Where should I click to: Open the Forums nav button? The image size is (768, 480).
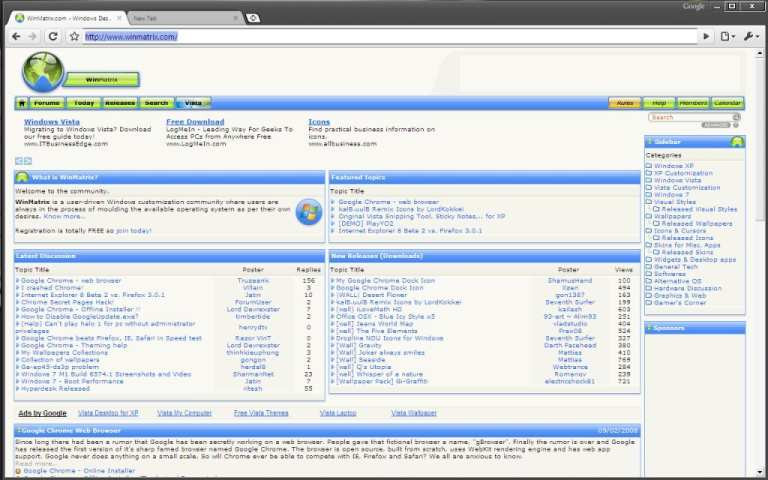pyautogui.click(x=47, y=103)
